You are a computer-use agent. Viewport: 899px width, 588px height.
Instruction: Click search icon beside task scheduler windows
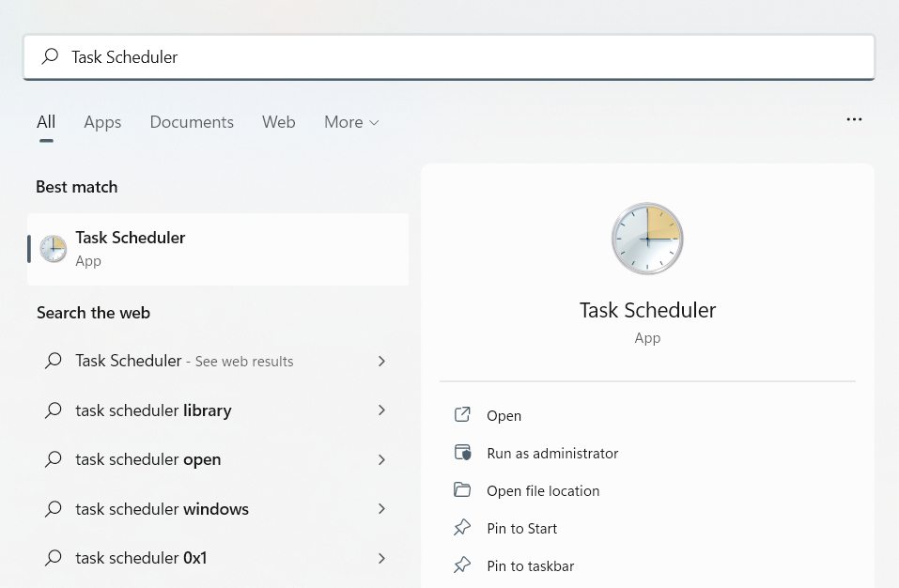pyautogui.click(x=54, y=508)
